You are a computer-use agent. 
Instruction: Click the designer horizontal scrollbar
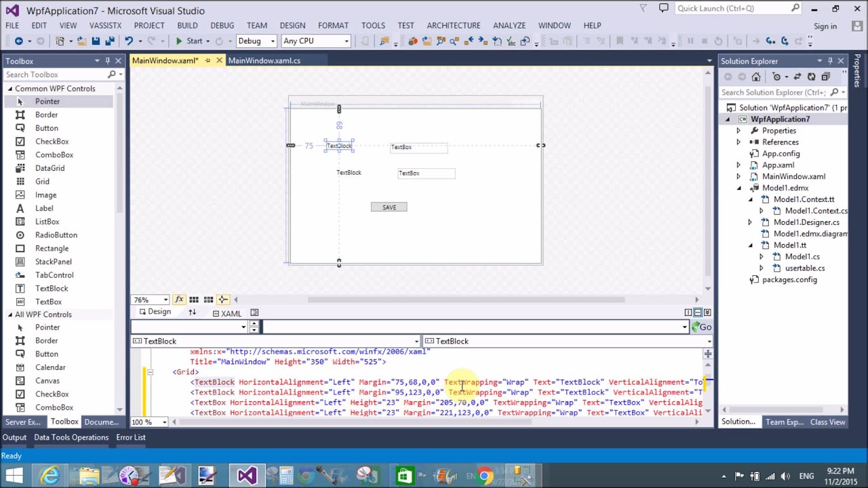point(466,300)
